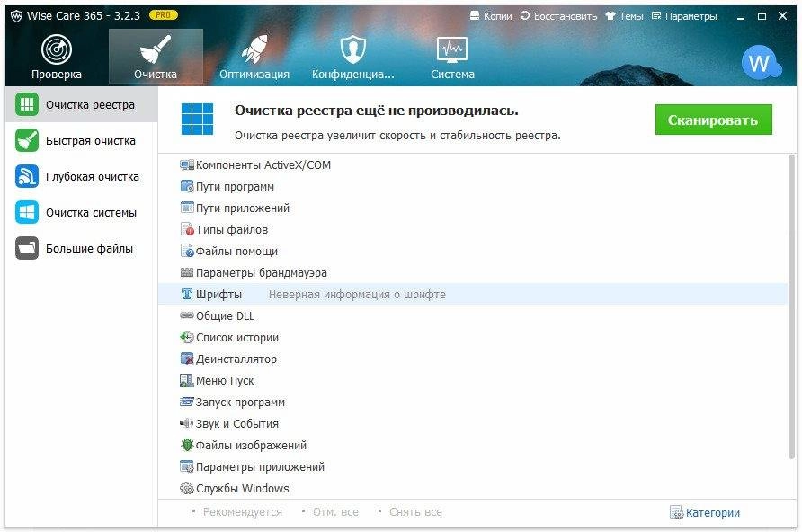The image size is (802, 532).
Task: Click the Неверная информация о шрифте description
Action: 357,295
